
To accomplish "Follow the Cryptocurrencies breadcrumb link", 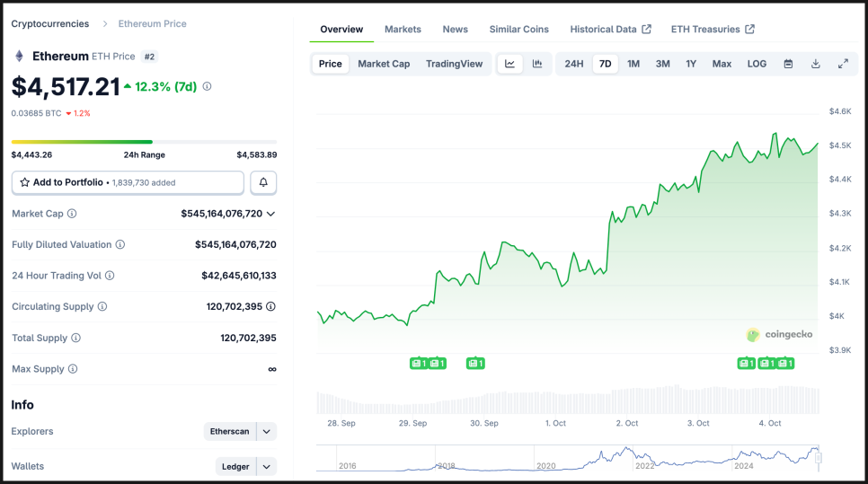I will (x=50, y=24).
